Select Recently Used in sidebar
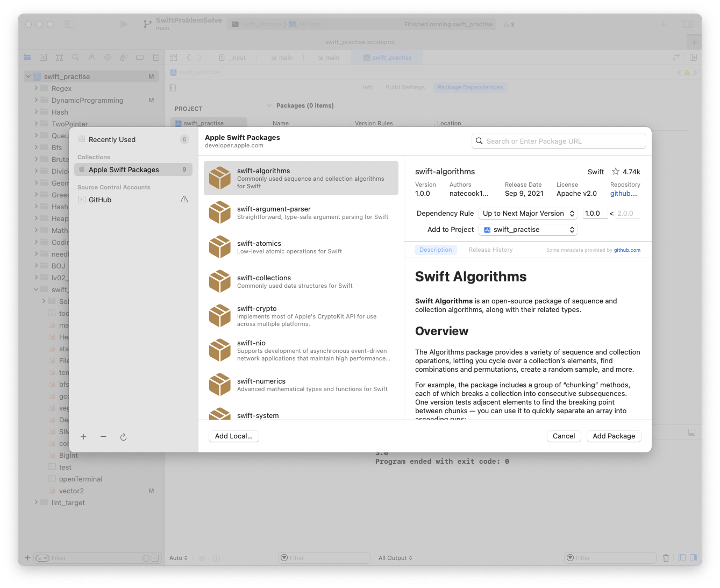 pyautogui.click(x=133, y=139)
